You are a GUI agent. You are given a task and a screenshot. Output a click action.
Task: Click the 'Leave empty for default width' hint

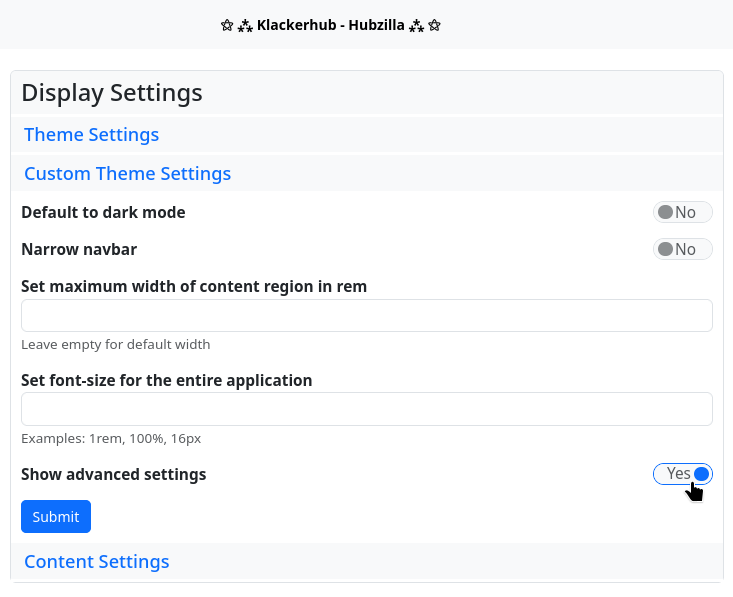(115, 345)
